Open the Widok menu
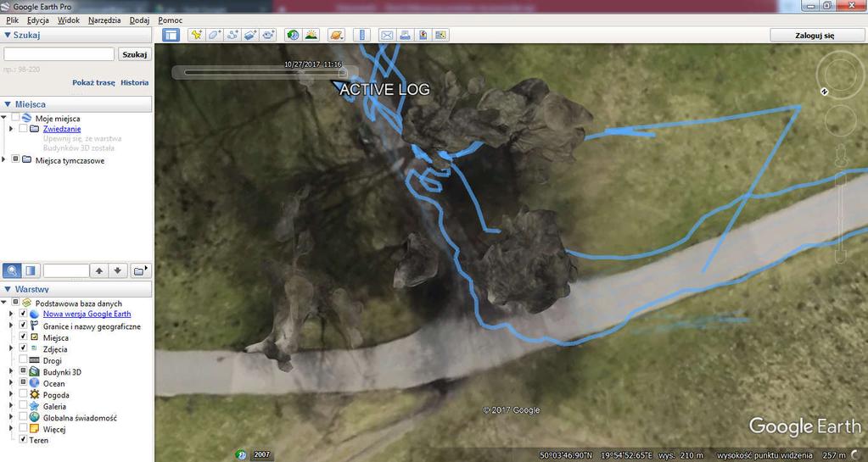 click(x=69, y=19)
